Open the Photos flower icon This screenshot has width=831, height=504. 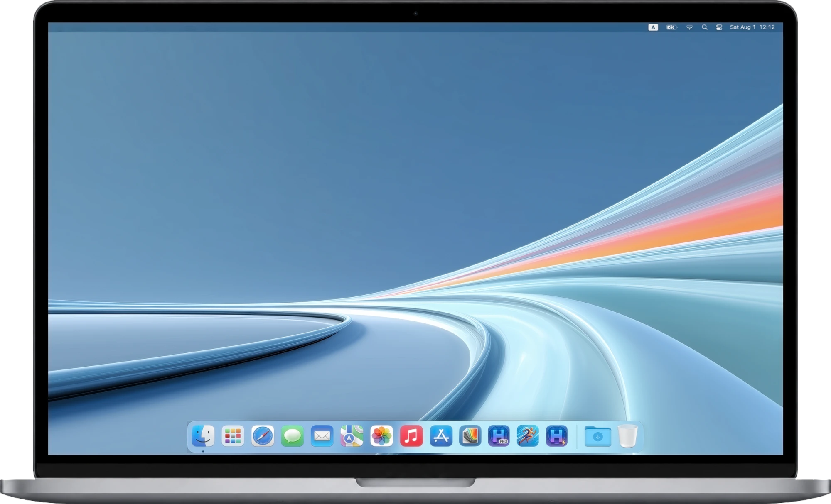381,435
